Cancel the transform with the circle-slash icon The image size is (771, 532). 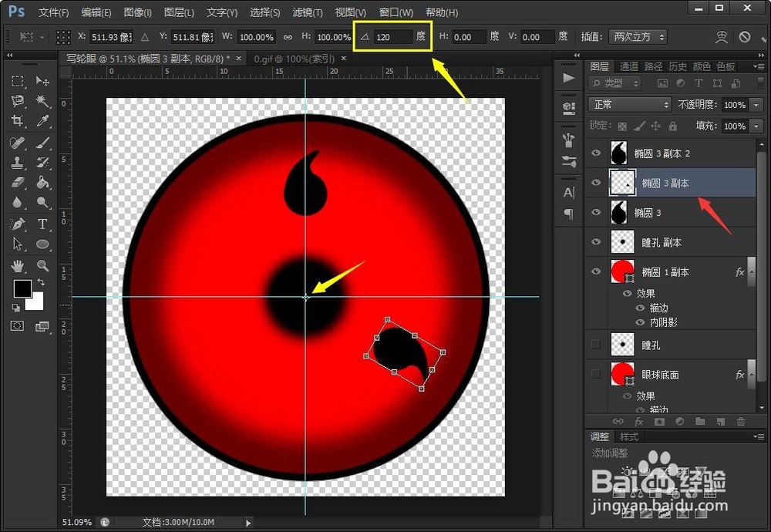(x=745, y=37)
